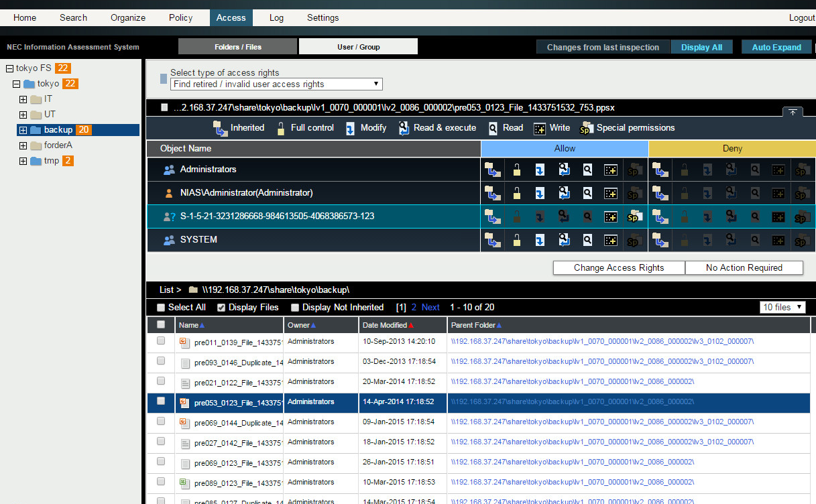Open the access rights type dropdown

(276, 84)
